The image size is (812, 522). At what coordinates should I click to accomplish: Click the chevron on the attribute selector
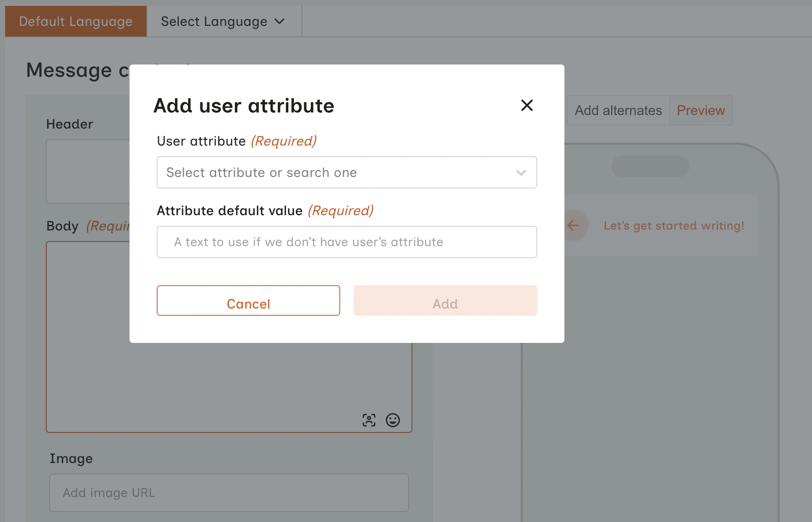521,173
